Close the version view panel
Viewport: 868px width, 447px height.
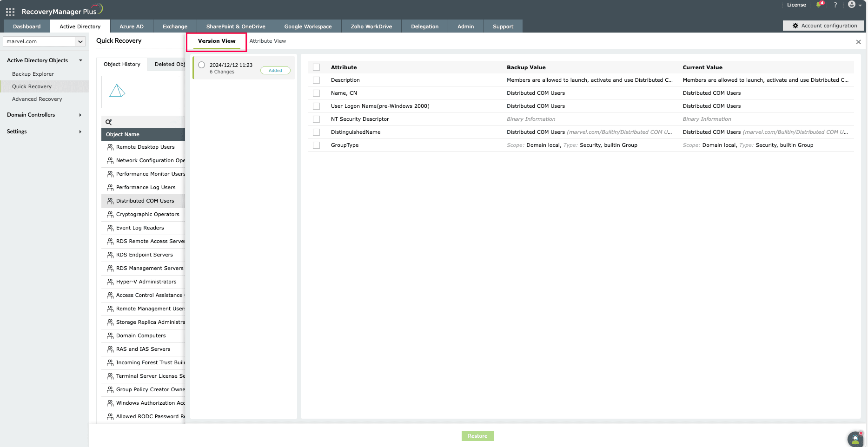(858, 42)
